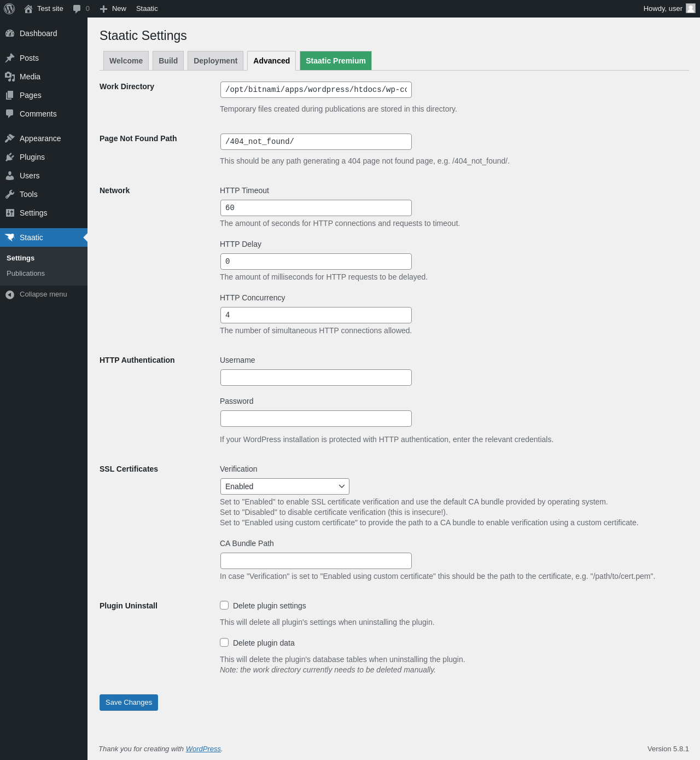Open Staatic in the top admin bar
Image resolution: width=700 pixels, height=760 pixels.
[x=147, y=9]
